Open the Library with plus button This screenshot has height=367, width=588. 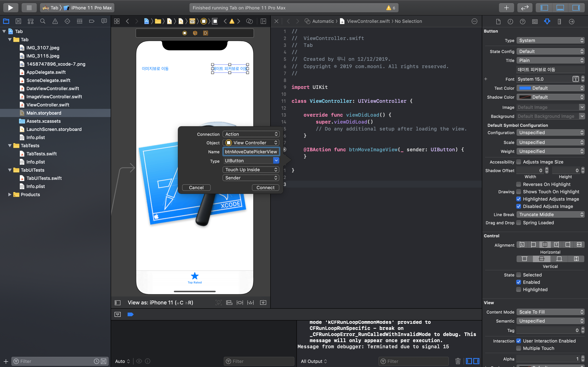tap(506, 8)
